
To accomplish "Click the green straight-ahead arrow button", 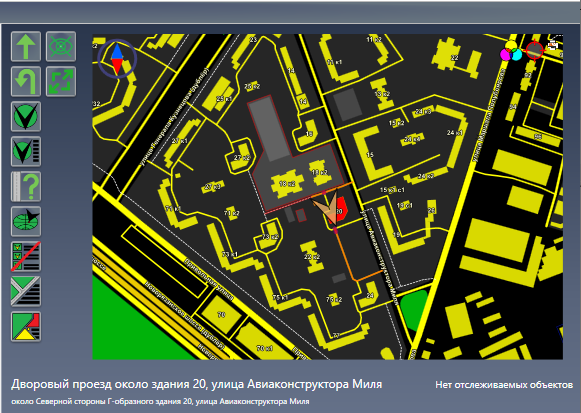I will tap(26, 46).
